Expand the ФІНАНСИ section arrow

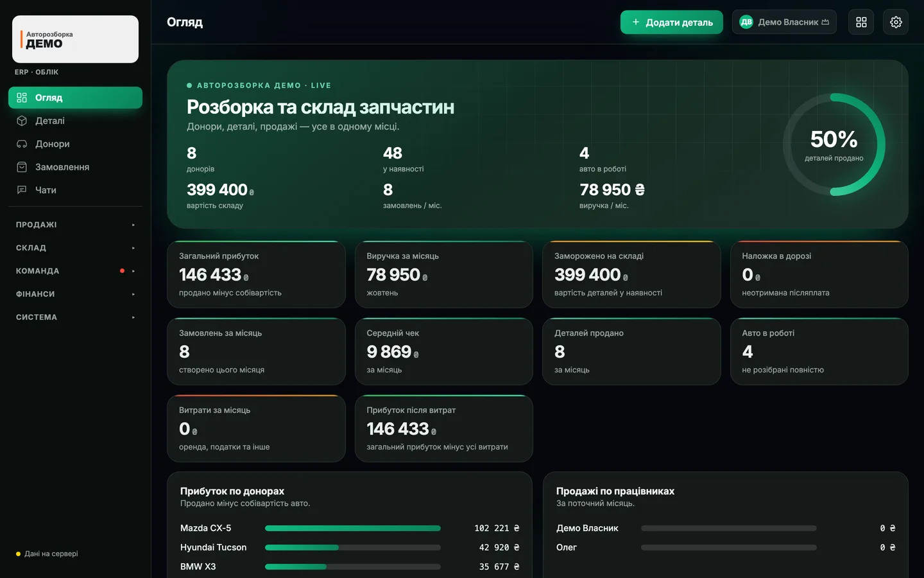pyautogui.click(x=133, y=294)
